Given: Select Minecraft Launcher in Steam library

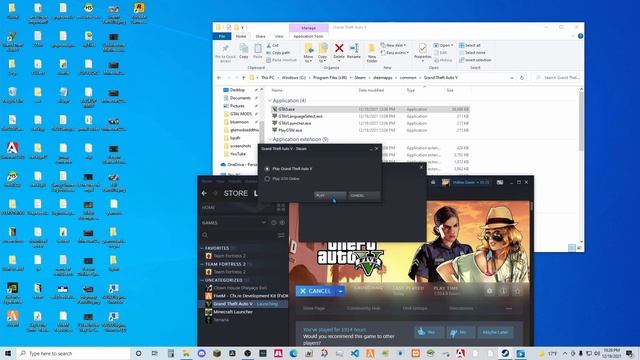Looking at the screenshot, I should [233, 312].
